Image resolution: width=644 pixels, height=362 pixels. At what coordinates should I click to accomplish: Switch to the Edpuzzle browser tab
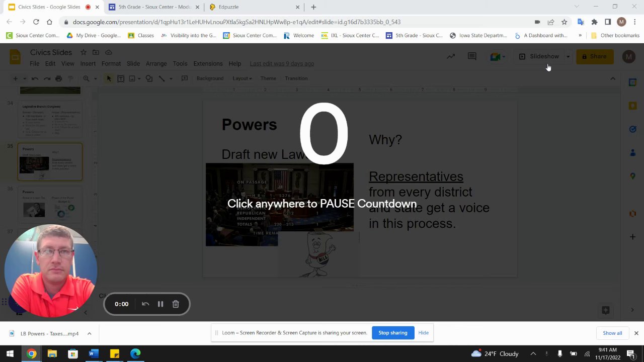(x=254, y=7)
